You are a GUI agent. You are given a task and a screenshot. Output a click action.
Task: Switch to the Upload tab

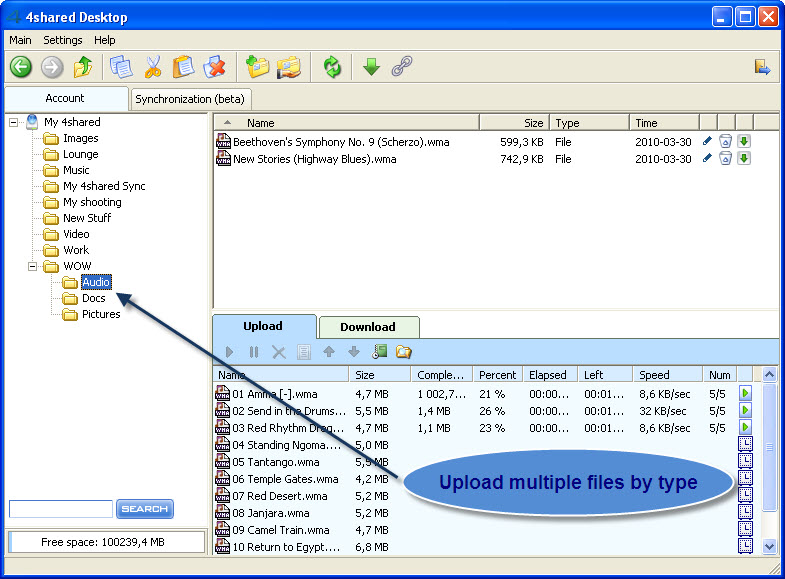pyautogui.click(x=264, y=326)
